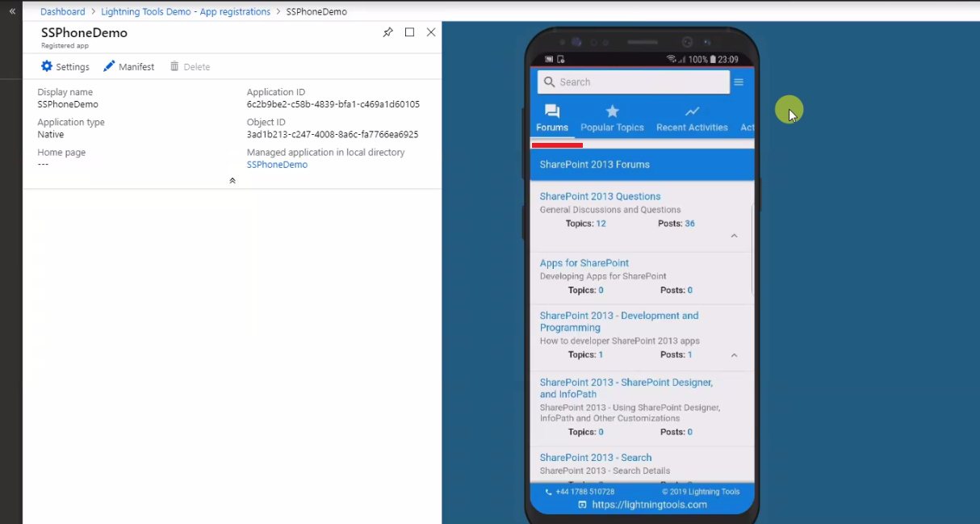Open the hamburger menu in phone app
The height and width of the screenshot is (524, 980).
coord(739,82)
